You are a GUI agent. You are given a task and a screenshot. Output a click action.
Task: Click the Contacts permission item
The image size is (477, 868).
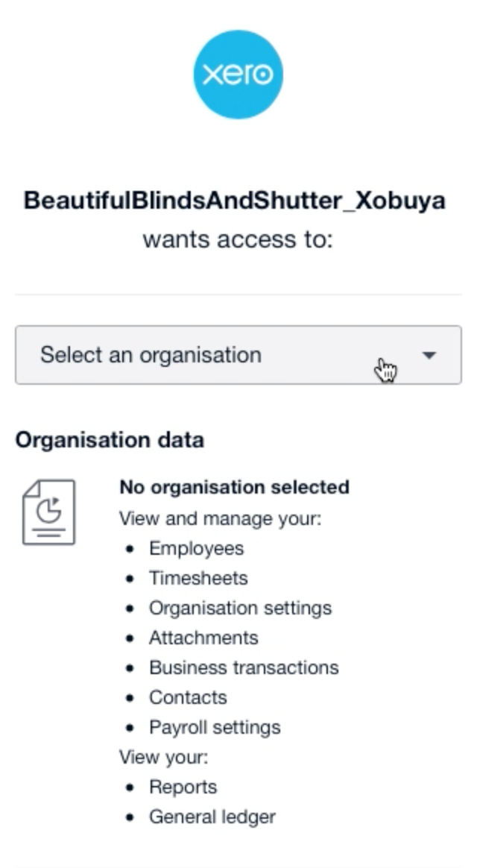pos(188,697)
